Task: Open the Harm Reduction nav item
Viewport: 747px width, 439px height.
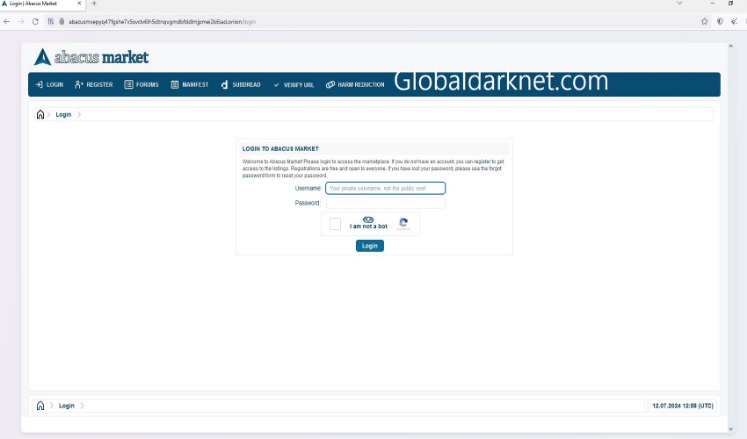Action: pyautogui.click(x=355, y=84)
